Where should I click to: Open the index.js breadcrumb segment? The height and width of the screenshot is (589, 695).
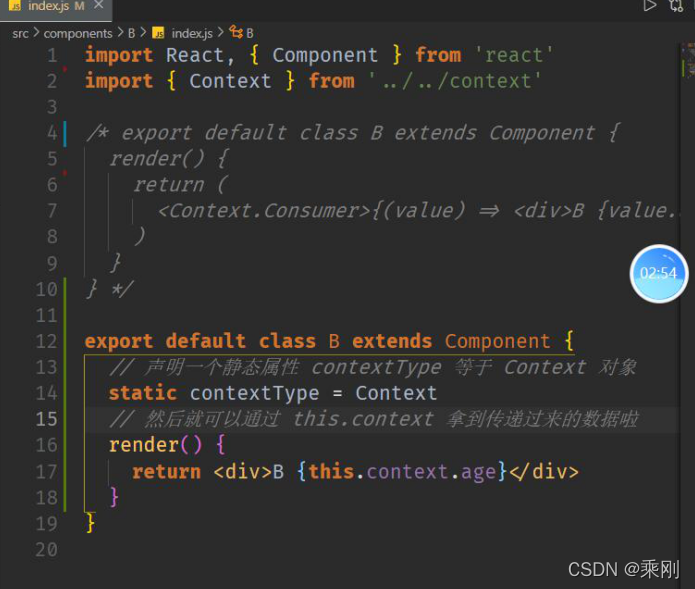coord(192,34)
